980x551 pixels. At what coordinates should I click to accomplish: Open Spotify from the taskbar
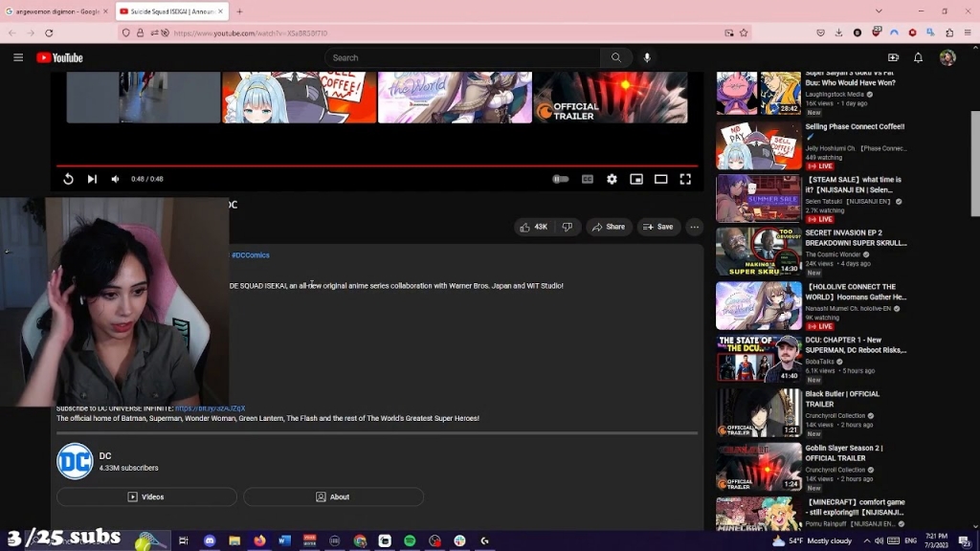point(410,541)
